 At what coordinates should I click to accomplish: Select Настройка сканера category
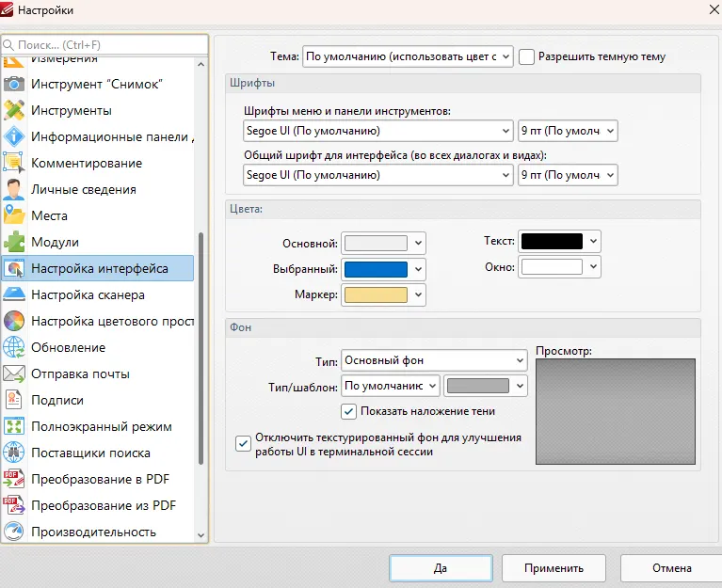(x=98, y=294)
